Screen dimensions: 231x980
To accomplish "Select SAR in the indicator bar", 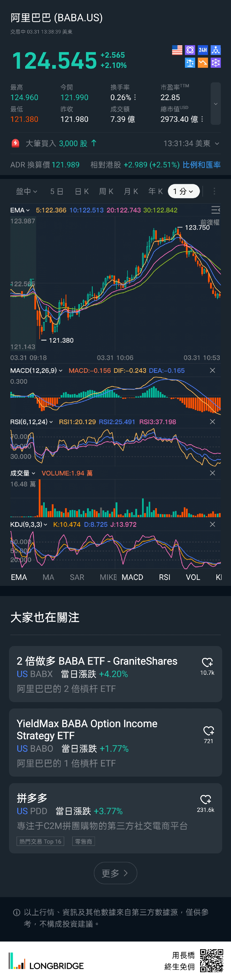I will coord(77,577).
